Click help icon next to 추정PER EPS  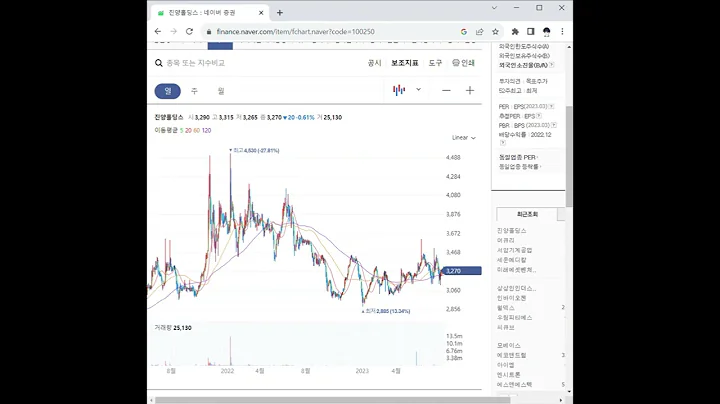539,116
